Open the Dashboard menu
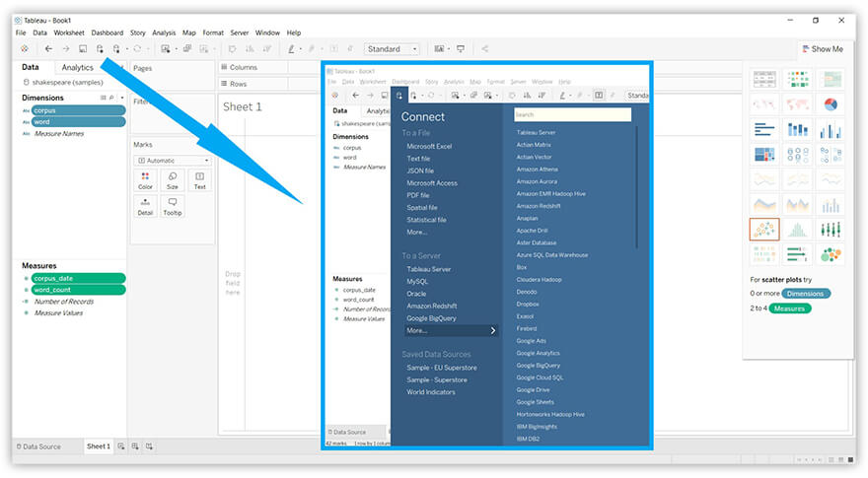 [x=108, y=33]
